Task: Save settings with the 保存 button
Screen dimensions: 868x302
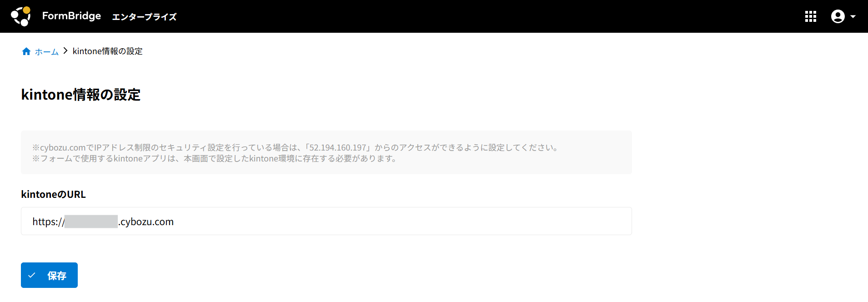Action: (49, 275)
